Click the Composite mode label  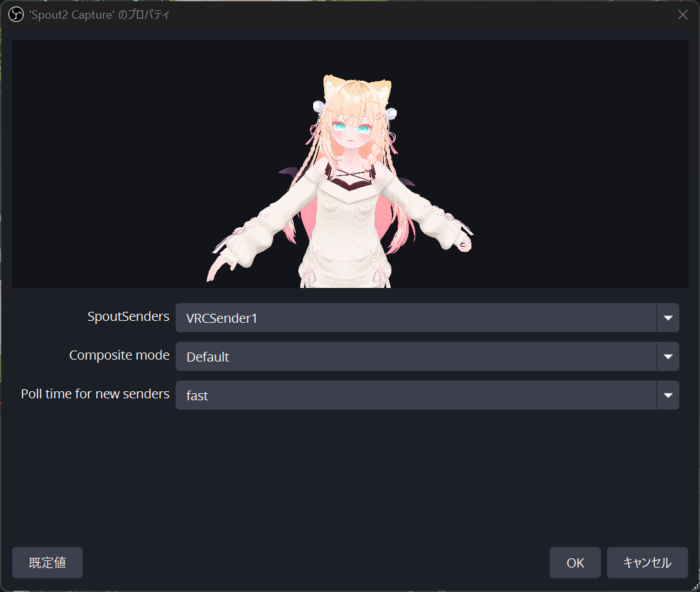coord(119,355)
